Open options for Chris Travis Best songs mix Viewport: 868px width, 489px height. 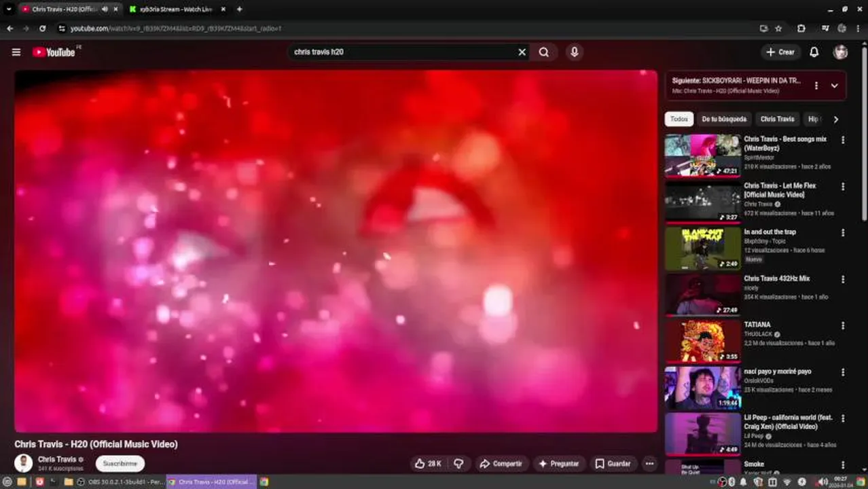click(843, 140)
